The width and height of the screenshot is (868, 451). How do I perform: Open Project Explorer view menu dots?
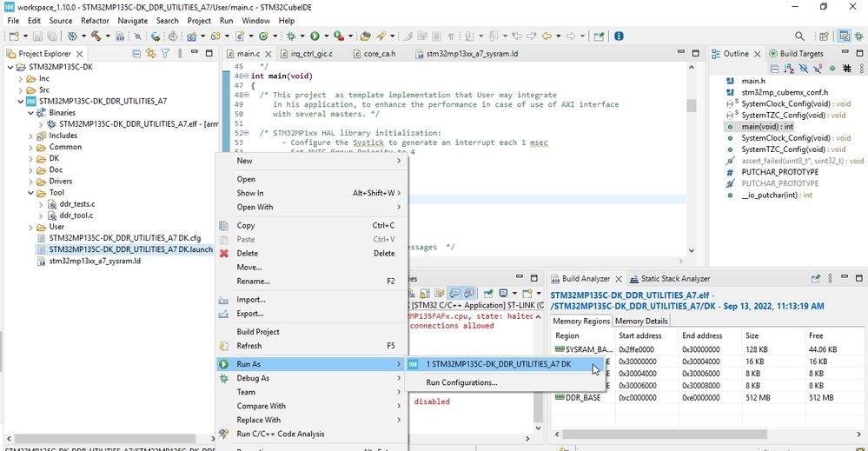point(180,54)
